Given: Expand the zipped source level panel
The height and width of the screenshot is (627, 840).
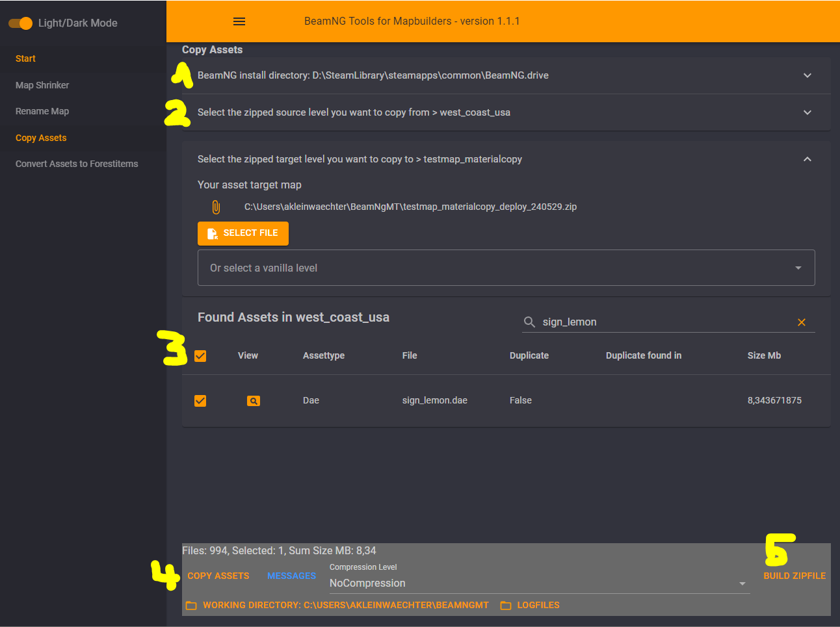Looking at the screenshot, I should (506, 112).
